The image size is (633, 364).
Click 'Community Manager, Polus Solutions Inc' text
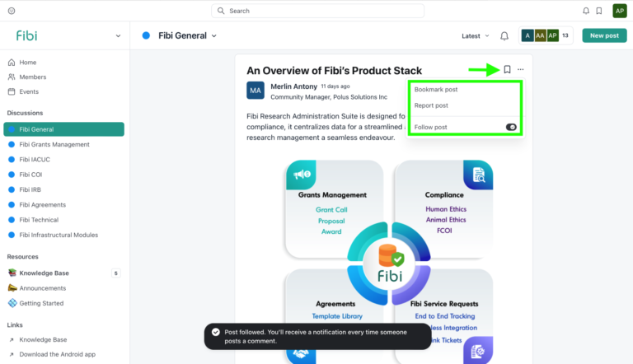coord(329,97)
